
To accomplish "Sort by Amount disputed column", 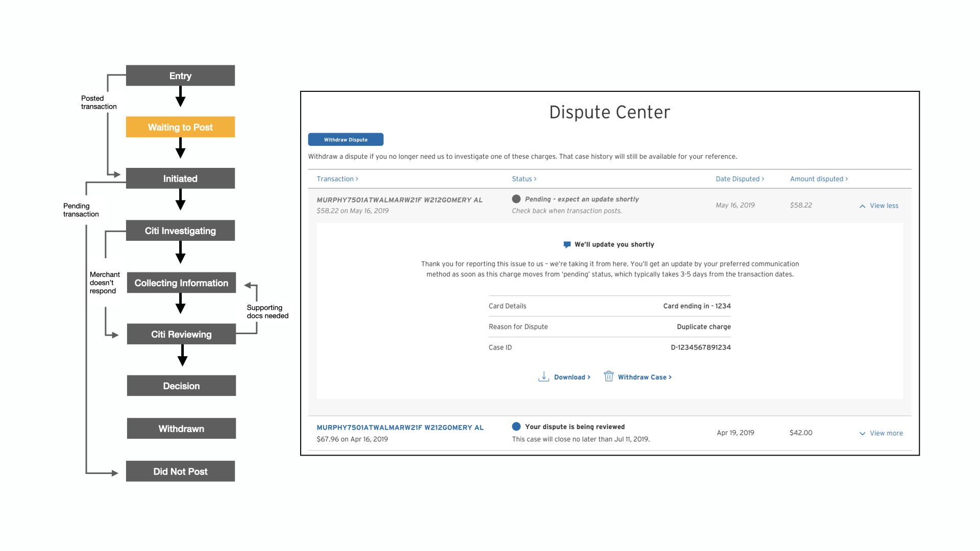I will pyautogui.click(x=819, y=179).
